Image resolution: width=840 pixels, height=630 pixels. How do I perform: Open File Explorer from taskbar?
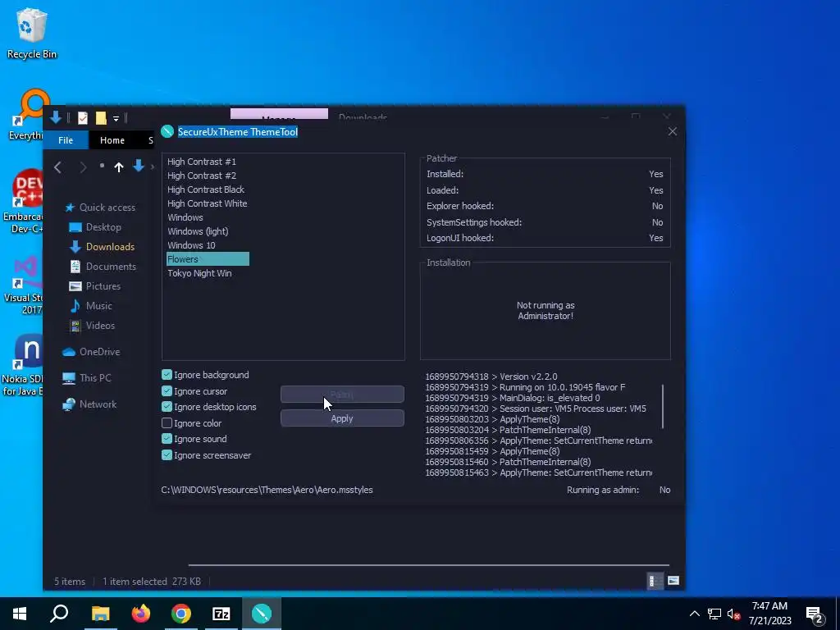(100, 614)
